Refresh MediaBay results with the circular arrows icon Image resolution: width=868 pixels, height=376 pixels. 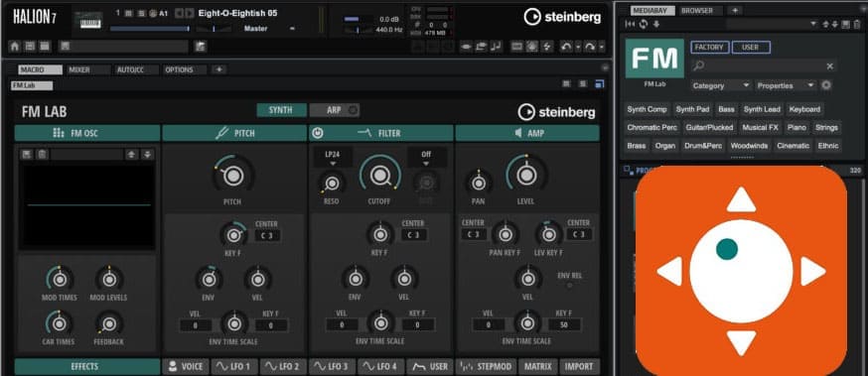point(644,24)
